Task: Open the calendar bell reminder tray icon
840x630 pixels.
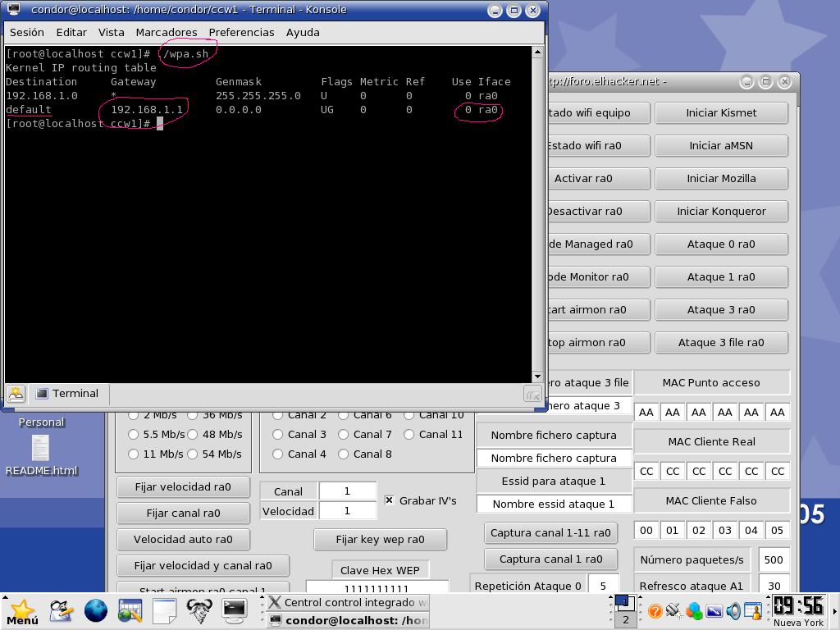Action: click(x=753, y=610)
